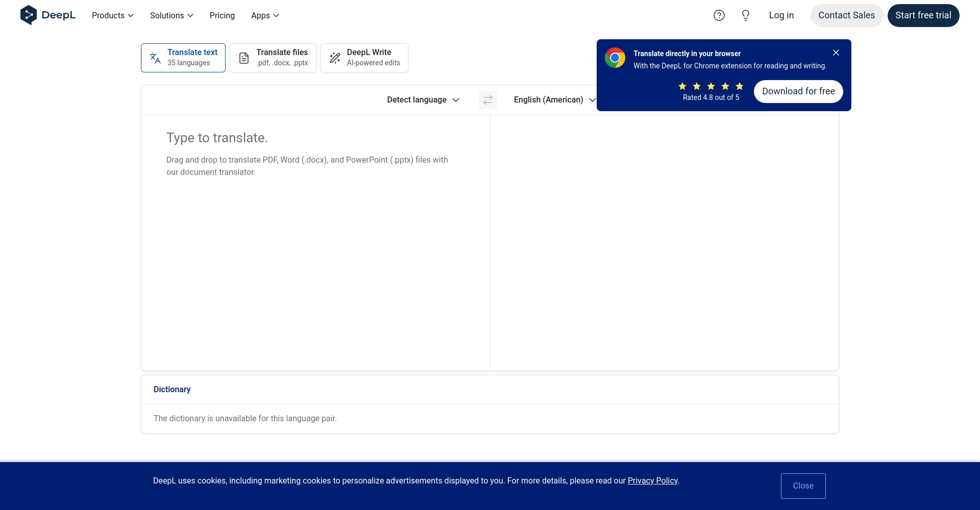Open the Detect language source dropdown
Screen dimensions: 980x510
423,99
